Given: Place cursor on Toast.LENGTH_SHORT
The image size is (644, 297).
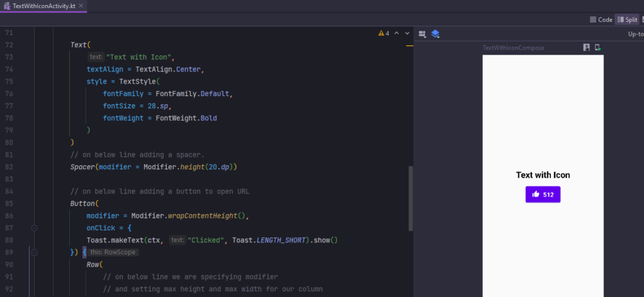Looking at the screenshot, I should (x=269, y=240).
